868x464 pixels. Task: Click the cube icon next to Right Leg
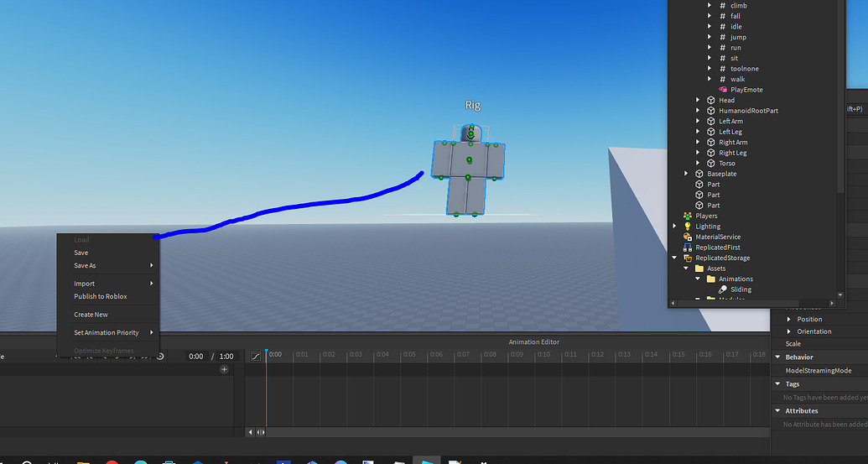[711, 153]
